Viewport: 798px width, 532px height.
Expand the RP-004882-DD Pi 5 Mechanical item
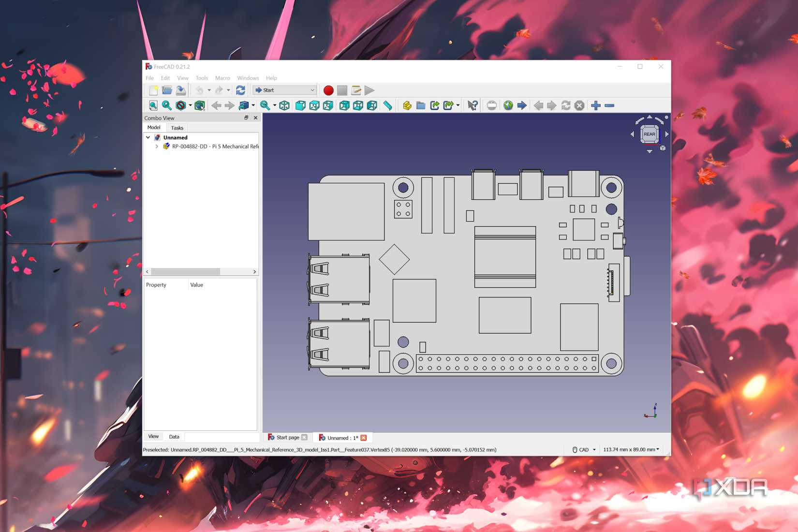click(157, 146)
